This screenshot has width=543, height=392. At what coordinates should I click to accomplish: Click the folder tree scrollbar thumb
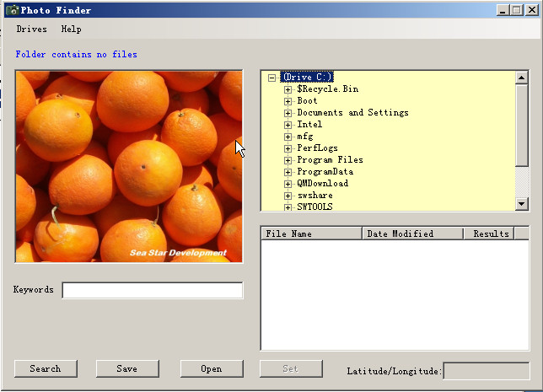[x=522, y=125]
